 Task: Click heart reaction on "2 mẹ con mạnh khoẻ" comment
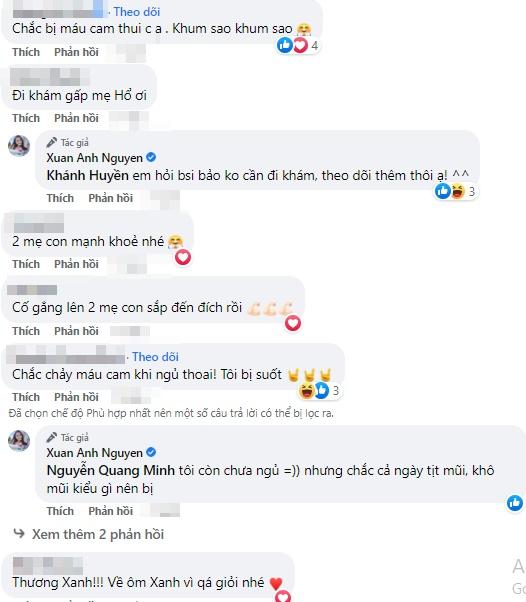(x=183, y=257)
